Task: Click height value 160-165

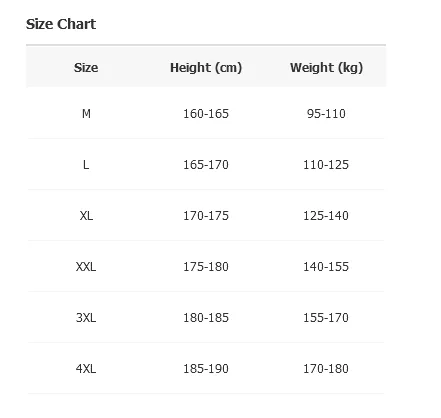Action: [x=206, y=114]
